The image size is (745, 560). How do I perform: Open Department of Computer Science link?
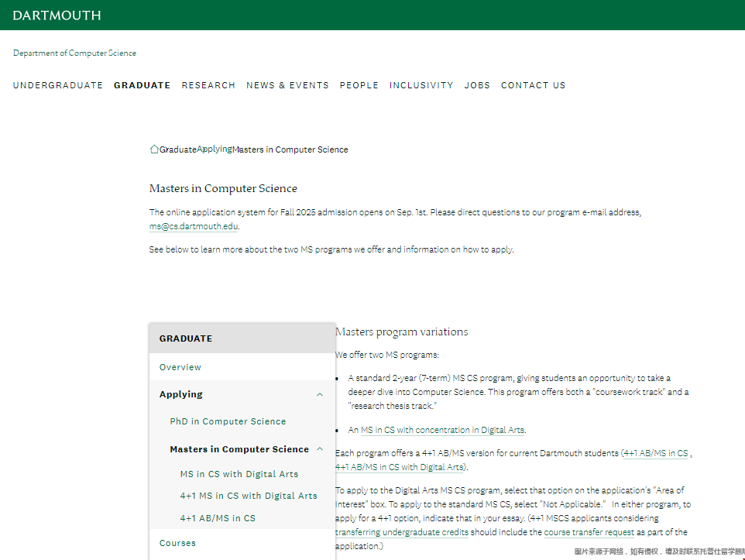coord(74,53)
